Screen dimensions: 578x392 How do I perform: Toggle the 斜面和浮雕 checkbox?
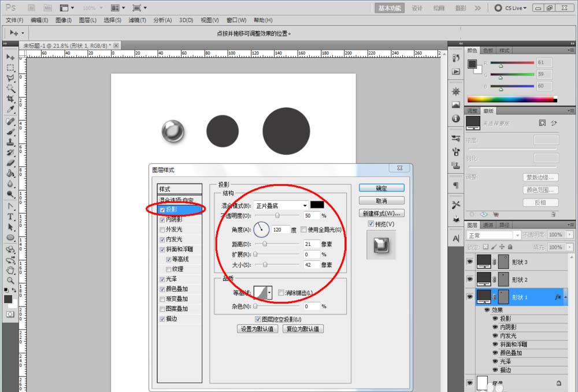[x=162, y=249]
